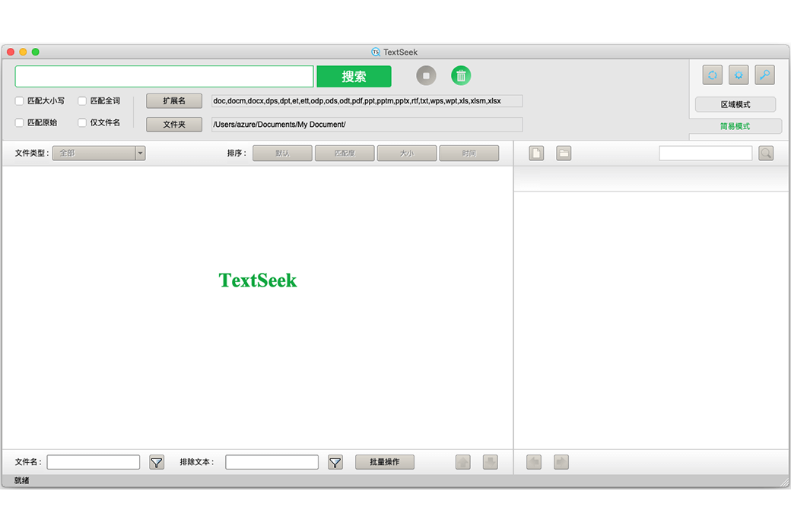The height and width of the screenshot is (532, 791).
Task: Click the preview left arrow icon
Action: point(534,462)
